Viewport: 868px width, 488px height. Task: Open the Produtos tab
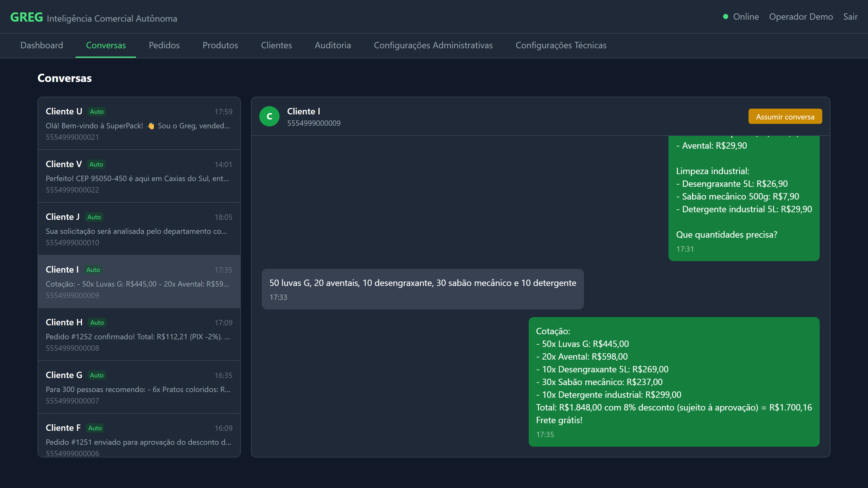click(x=220, y=45)
